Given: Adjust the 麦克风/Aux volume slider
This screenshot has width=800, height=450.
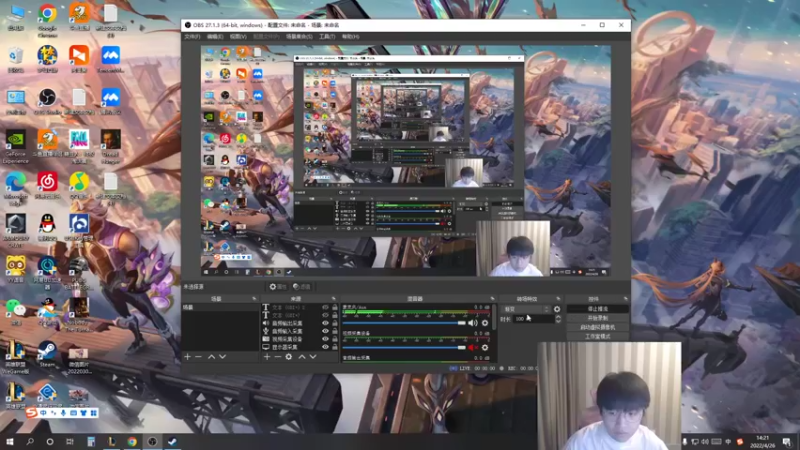Looking at the screenshot, I should point(404,323).
